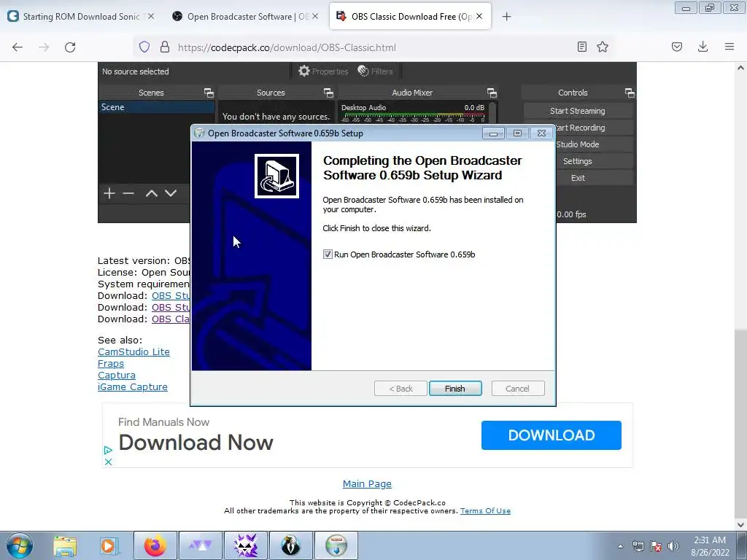Click the AdChoices triangle icon

[108, 450]
